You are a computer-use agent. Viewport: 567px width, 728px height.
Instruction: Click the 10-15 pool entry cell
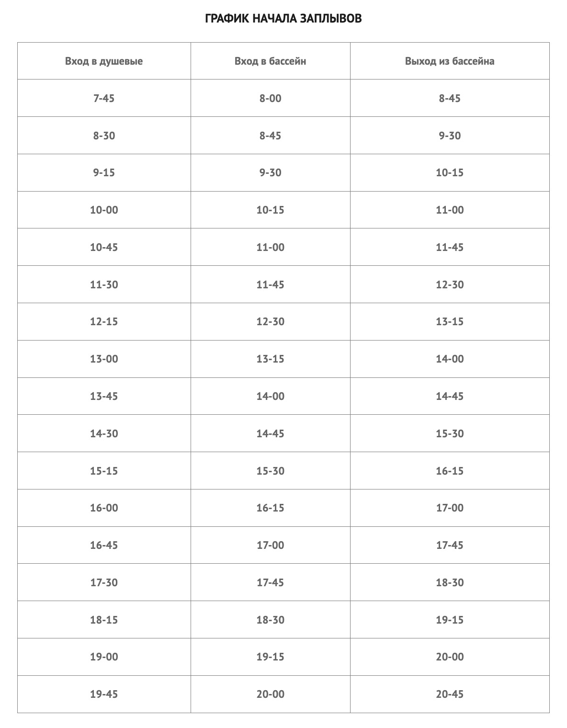[x=271, y=210]
